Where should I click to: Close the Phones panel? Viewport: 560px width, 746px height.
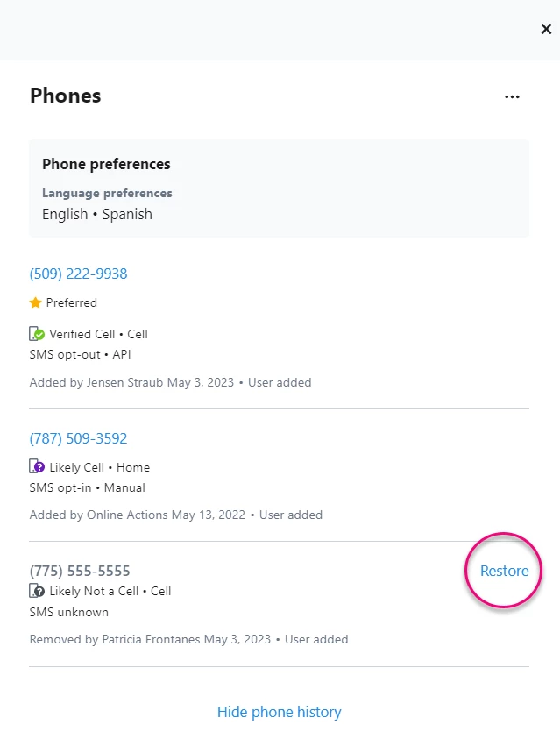[546, 28]
